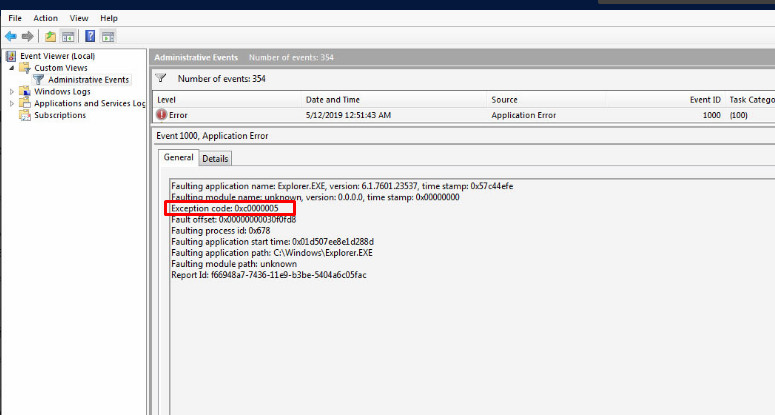Click the Subscriptions icon in tree
Image resolution: width=775 pixels, height=415 pixels.
coord(25,115)
